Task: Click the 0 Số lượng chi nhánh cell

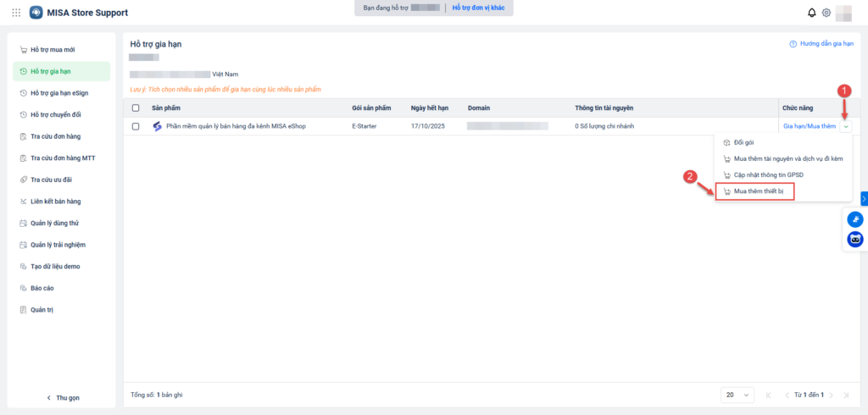Action: click(x=604, y=126)
